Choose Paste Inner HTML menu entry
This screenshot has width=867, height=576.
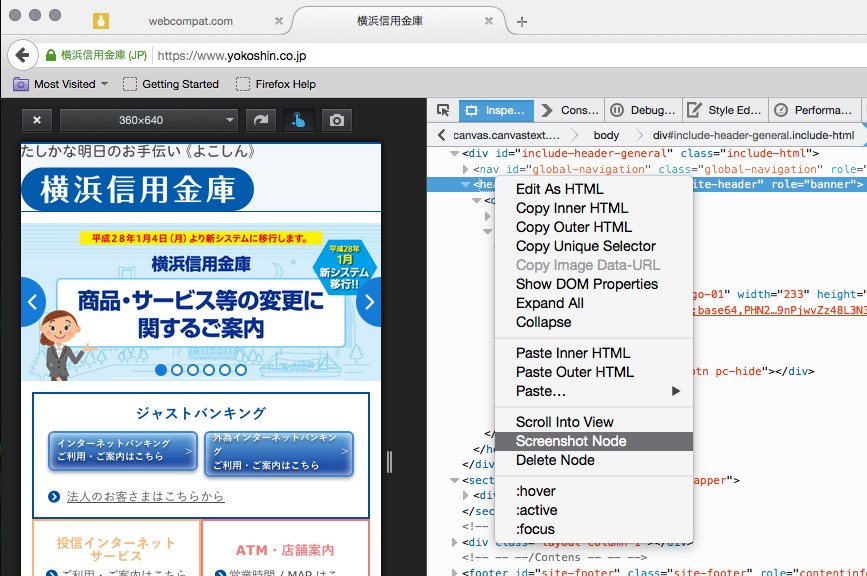coord(594,353)
